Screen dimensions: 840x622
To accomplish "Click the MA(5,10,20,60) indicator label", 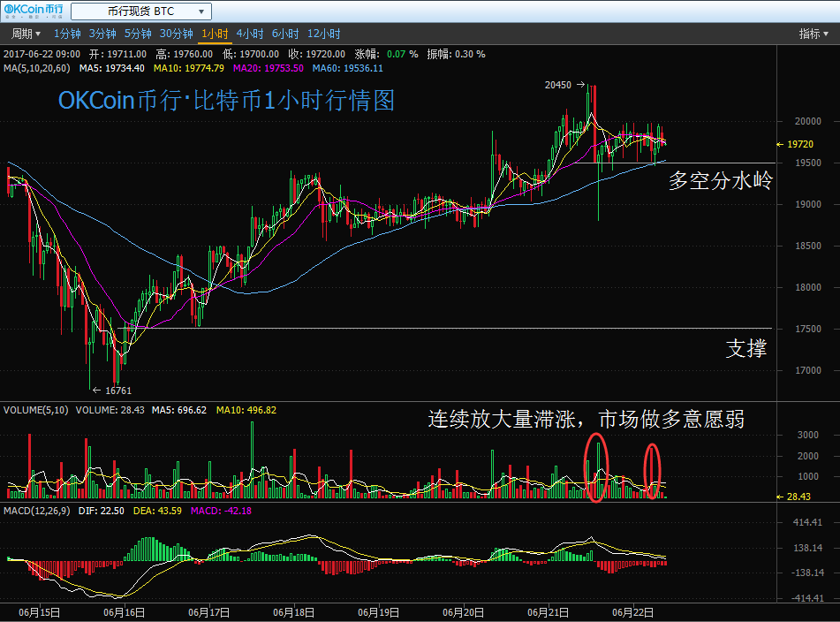I will pos(38,68).
